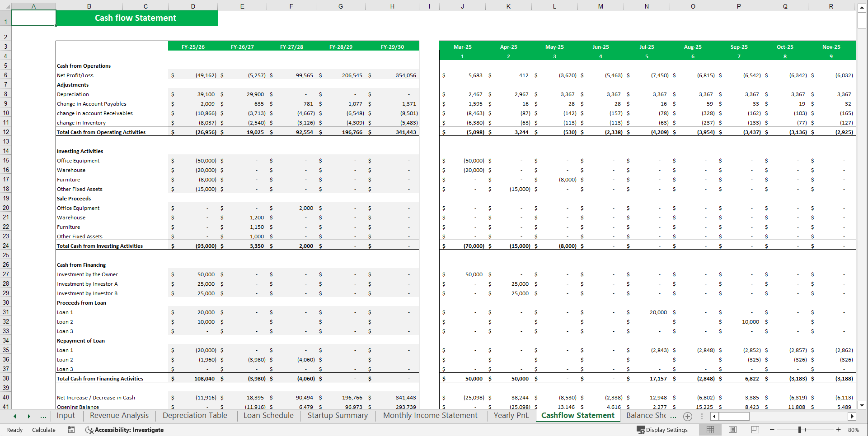Zoom out using the minus icon
Screen dimensions: 868x436
click(x=772, y=430)
